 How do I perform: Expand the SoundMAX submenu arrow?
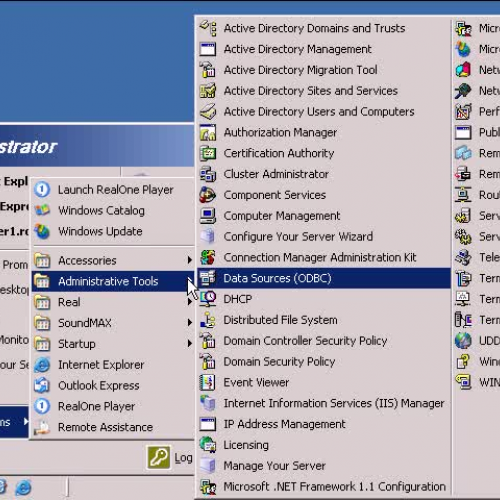[x=189, y=323]
